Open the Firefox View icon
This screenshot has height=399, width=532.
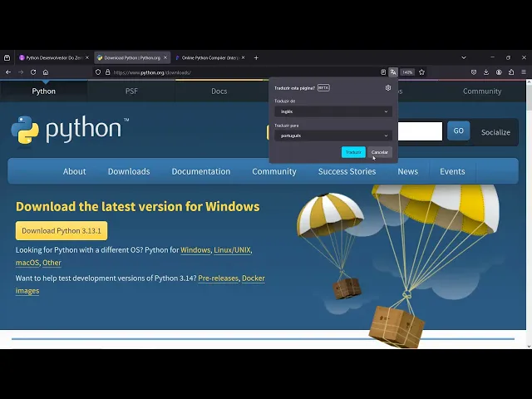[x=7, y=57]
